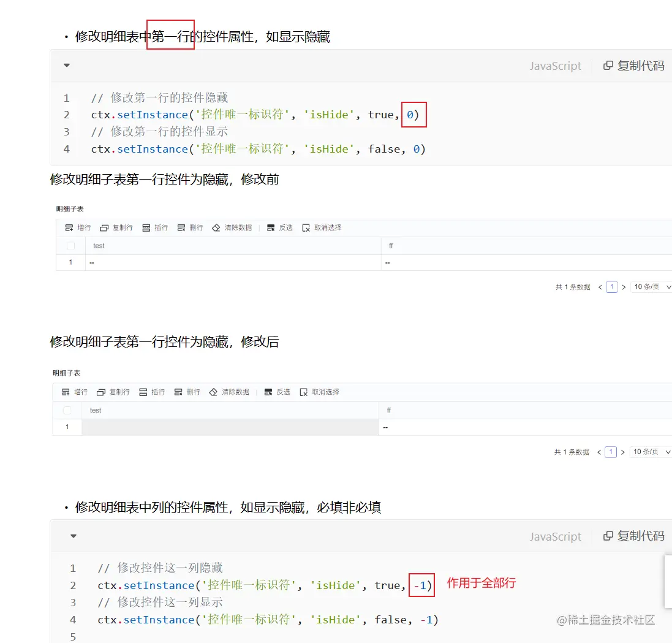The image size is (672, 643).
Task: Click the ff cell showing -- in the 修改前 table
Action: pos(526,262)
